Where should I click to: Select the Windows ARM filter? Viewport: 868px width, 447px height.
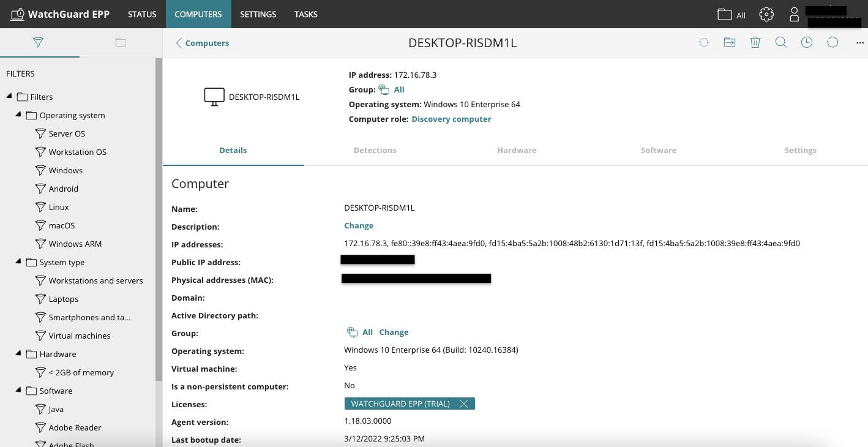(x=75, y=244)
